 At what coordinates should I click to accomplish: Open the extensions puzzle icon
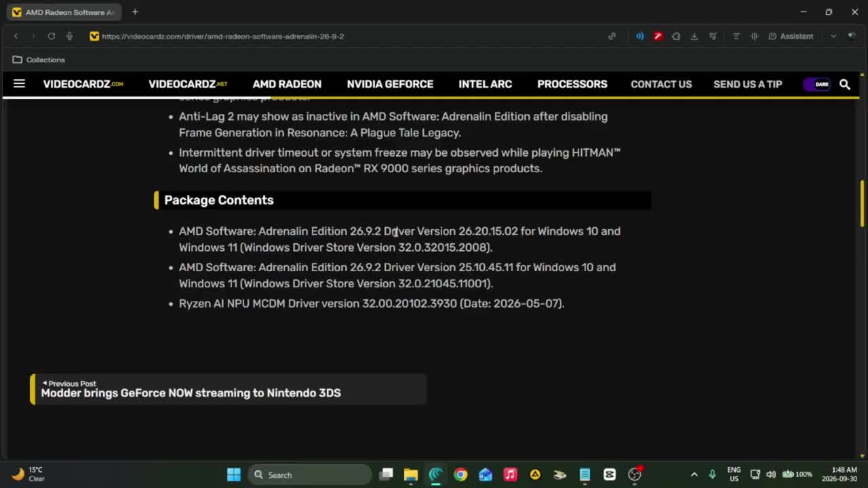pos(676,36)
